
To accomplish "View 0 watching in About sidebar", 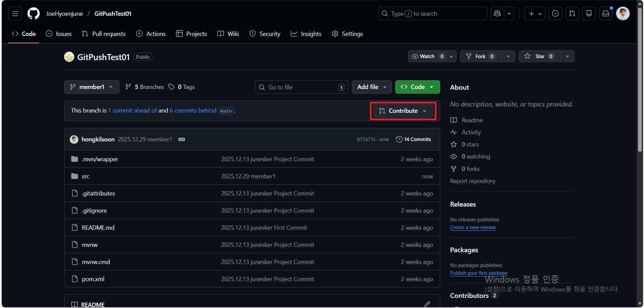I will tap(470, 157).
